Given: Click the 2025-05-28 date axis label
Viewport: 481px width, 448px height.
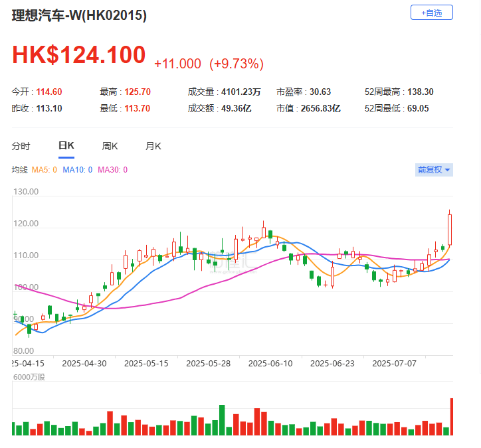Looking at the screenshot, I should click(x=209, y=364).
